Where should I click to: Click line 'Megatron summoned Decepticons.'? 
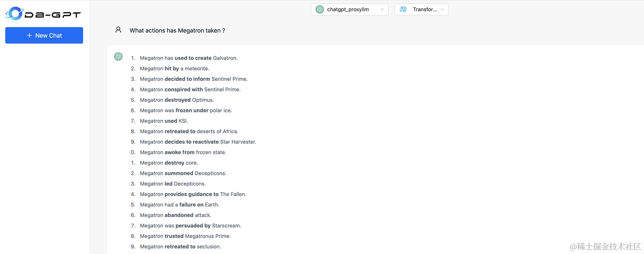point(183,174)
